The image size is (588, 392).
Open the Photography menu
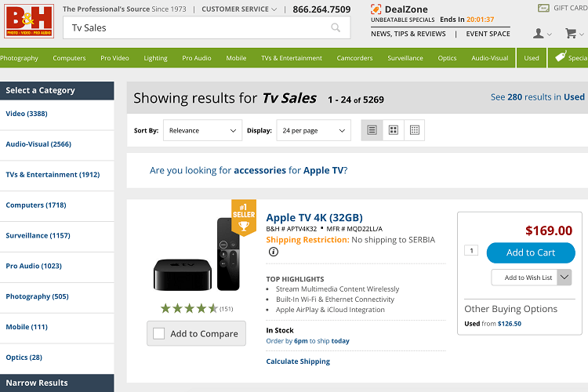pyautogui.click(x=19, y=58)
